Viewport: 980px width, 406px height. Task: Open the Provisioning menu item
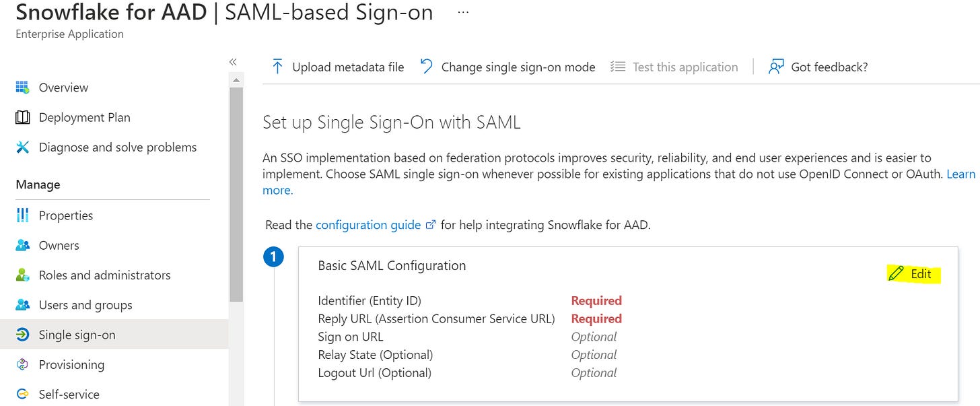tap(71, 365)
